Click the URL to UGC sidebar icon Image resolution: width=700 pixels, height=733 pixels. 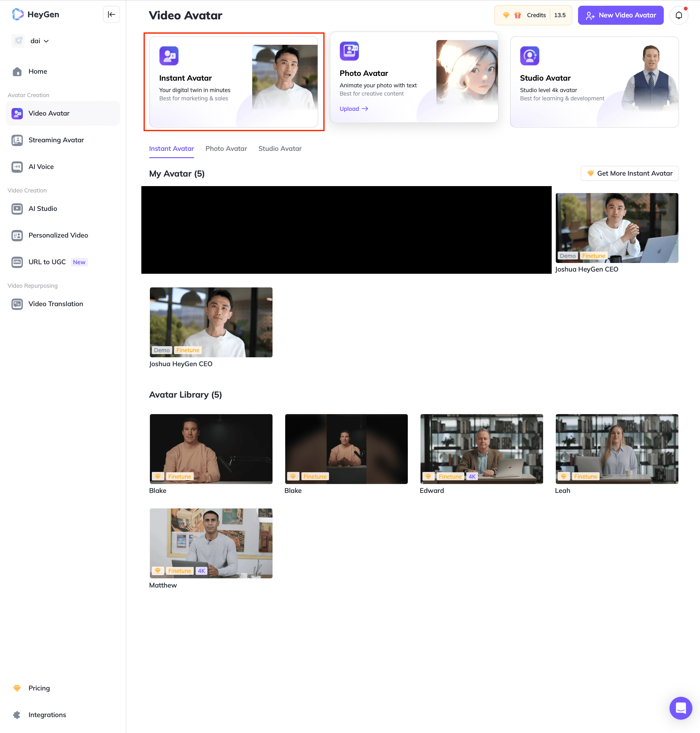pos(17,262)
